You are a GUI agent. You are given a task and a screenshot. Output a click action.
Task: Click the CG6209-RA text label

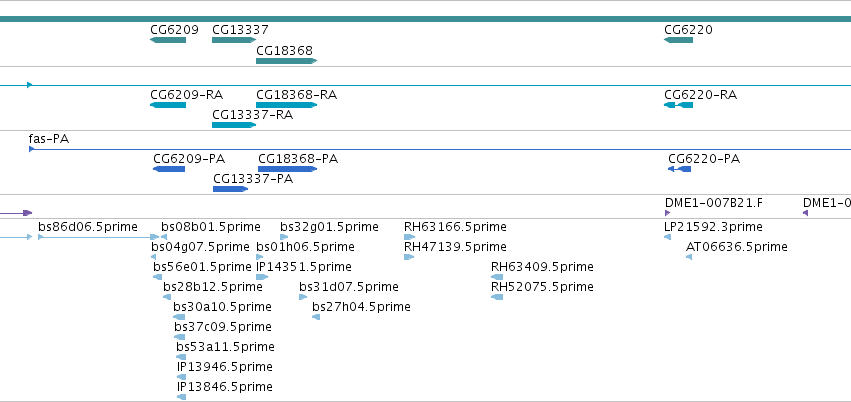point(187,95)
